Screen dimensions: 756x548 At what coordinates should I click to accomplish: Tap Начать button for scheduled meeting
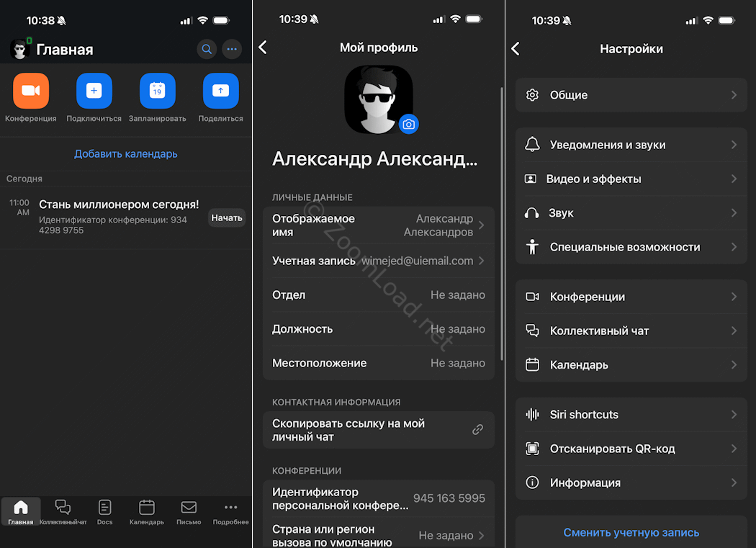click(x=227, y=218)
